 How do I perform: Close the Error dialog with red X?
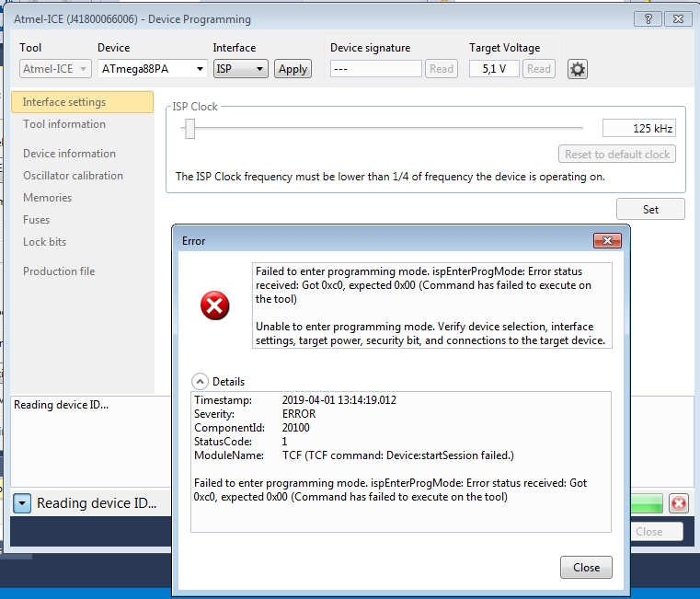607,241
